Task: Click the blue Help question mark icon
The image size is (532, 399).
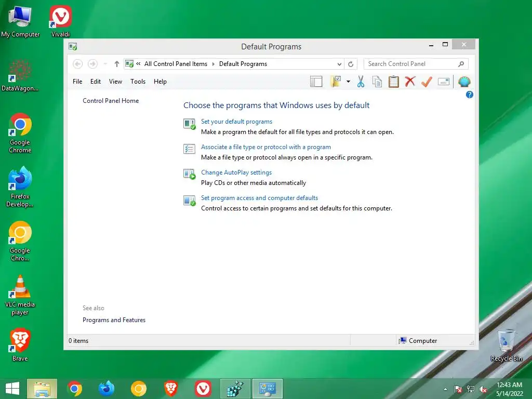Action: point(470,95)
